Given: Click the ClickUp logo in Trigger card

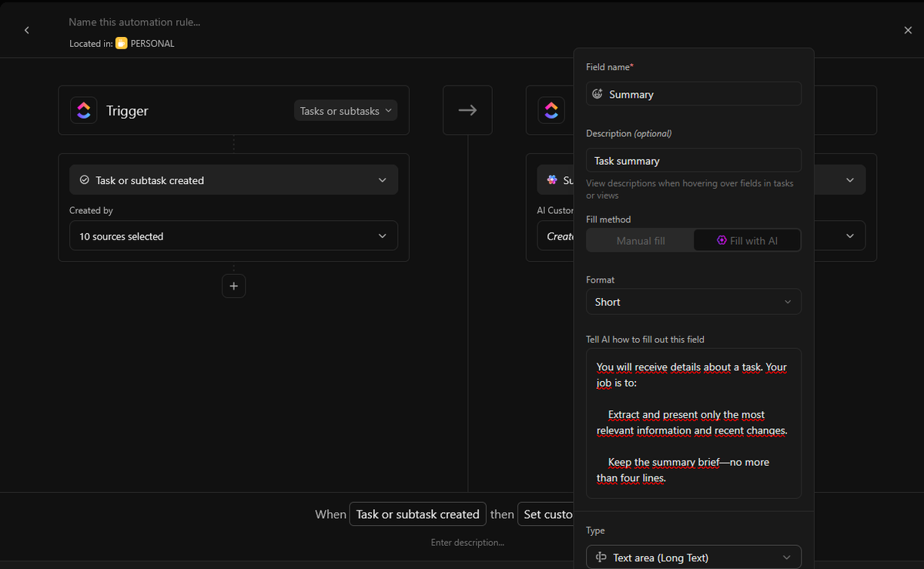Looking at the screenshot, I should (x=84, y=110).
